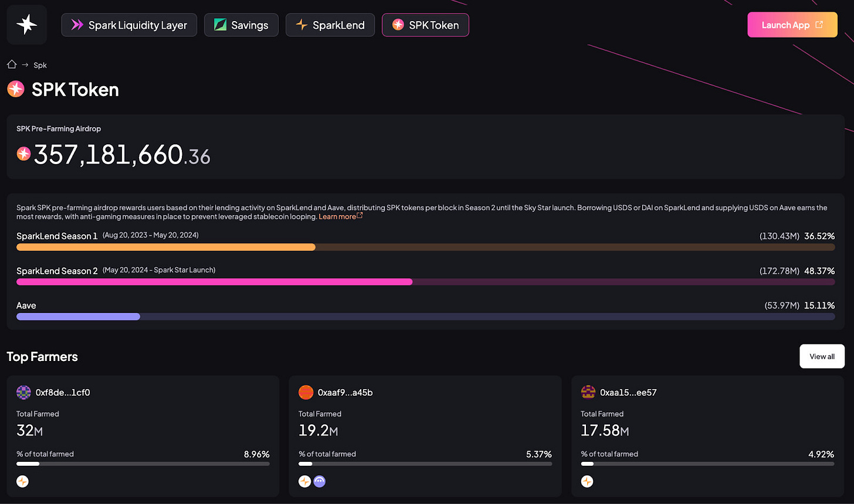
Task: Open the Learn more link
Action: point(337,217)
